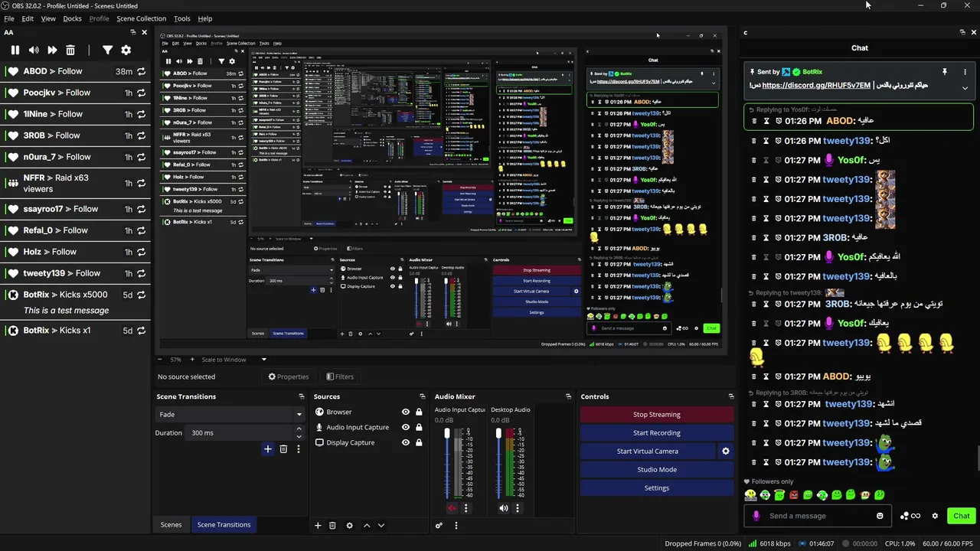Screen dimensions: 980x551
Task: Open AA dock settings gear
Action: [126, 50]
